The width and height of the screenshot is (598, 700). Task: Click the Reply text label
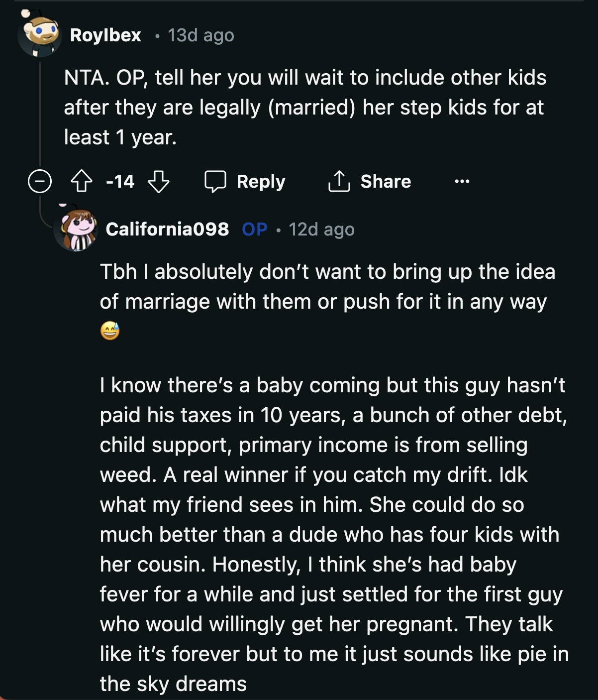point(261,181)
